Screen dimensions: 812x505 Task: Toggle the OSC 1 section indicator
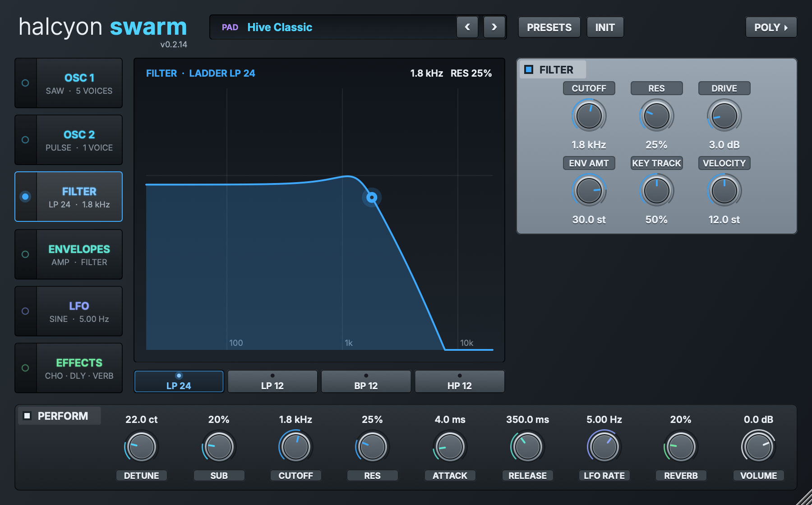point(26,83)
